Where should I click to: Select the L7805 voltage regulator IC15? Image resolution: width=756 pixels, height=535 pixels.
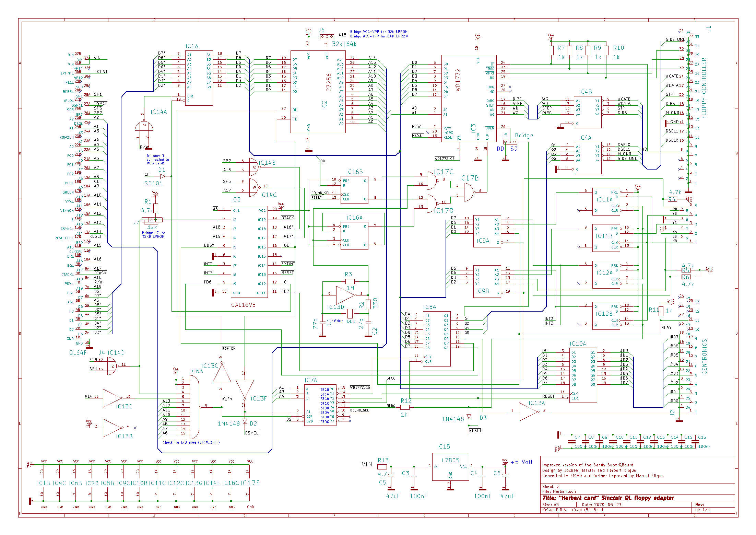click(x=450, y=467)
